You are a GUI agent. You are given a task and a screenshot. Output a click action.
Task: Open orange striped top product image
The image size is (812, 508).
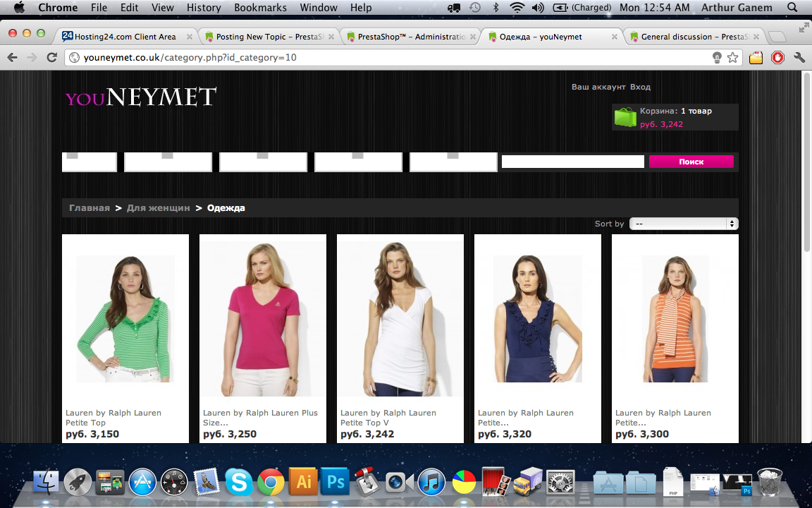tap(675, 319)
